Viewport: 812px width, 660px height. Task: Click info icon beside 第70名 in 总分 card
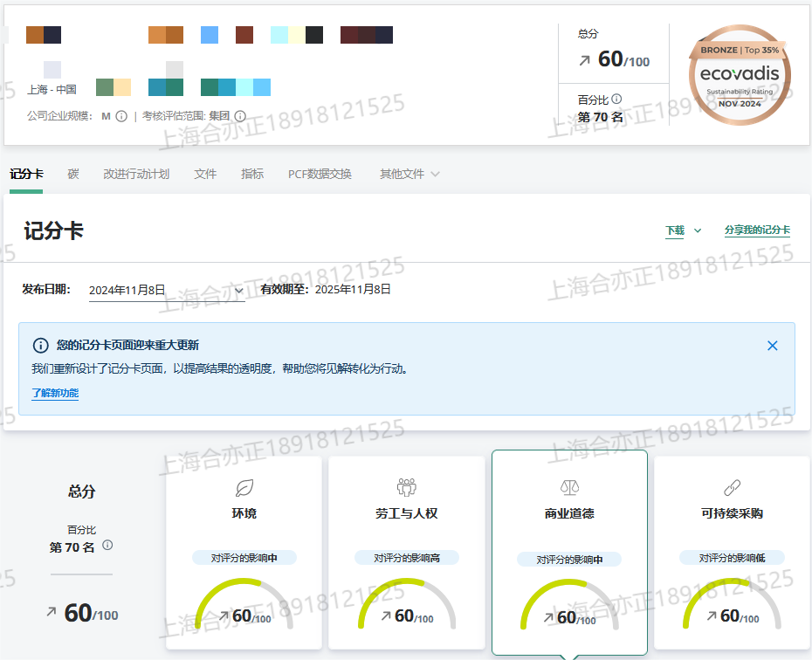pos(107,546)
